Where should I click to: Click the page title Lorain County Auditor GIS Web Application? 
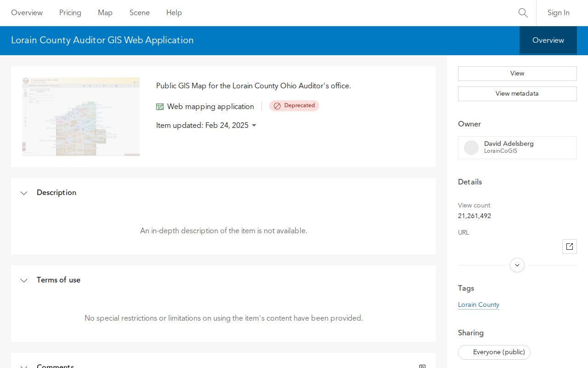point(102,40)
